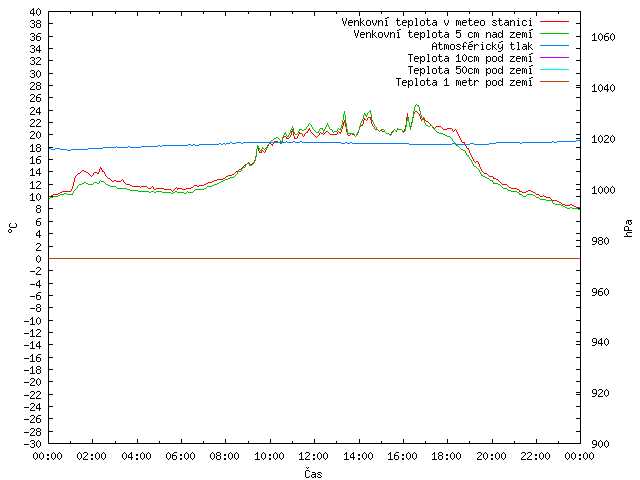
Task: Click the '-30' temperature axis label
Action: (x=32, y=444)
